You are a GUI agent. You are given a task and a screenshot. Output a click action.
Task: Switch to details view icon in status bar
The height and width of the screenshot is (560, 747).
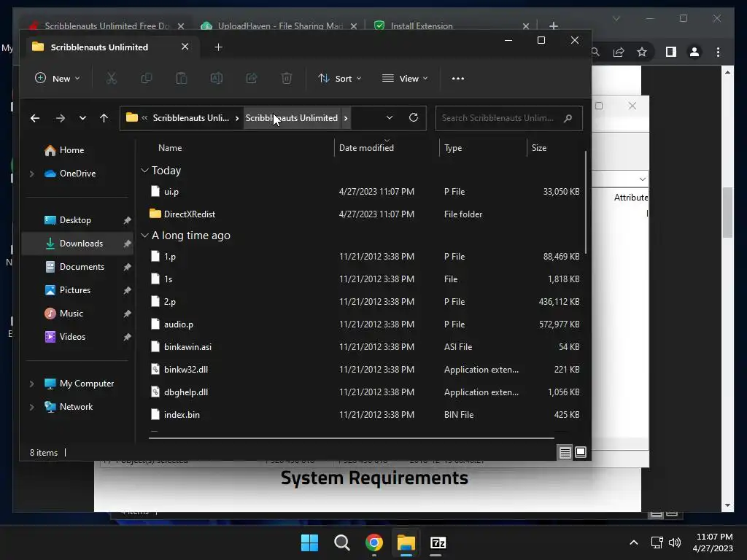coord(565,452)
